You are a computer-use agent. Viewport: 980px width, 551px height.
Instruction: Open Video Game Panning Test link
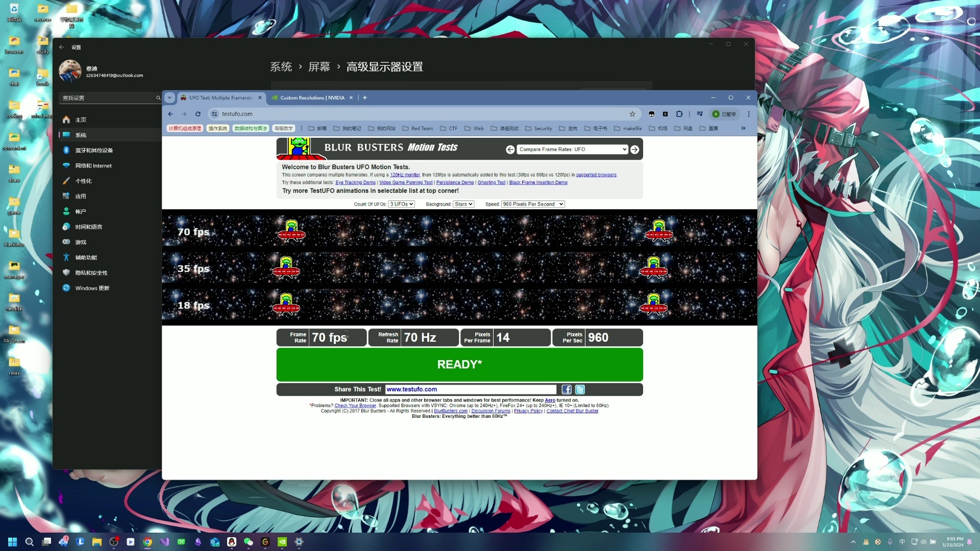point(406,183)
